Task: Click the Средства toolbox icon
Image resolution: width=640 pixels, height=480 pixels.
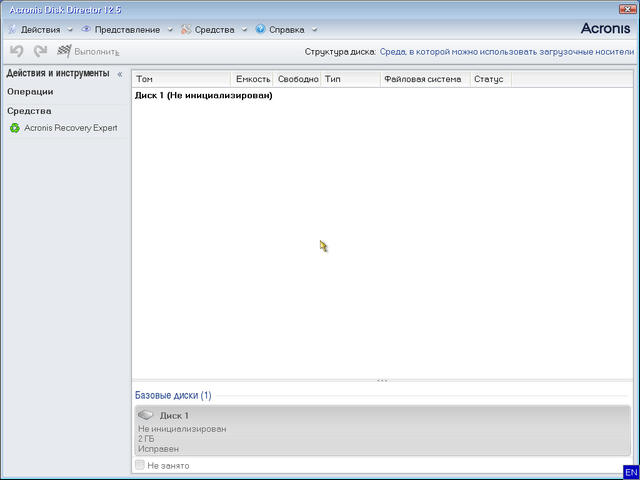Action: [x=186, y=30]
